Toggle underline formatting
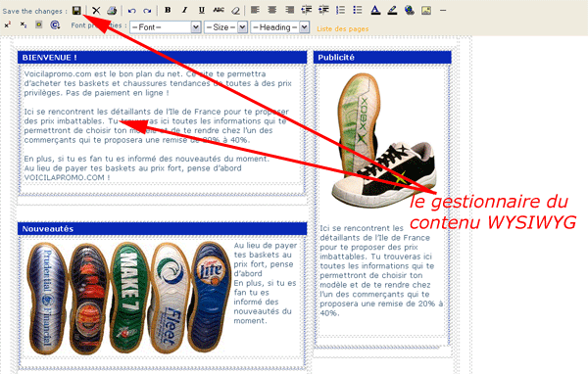The image size is (588, 374). [x=202, y=10]
